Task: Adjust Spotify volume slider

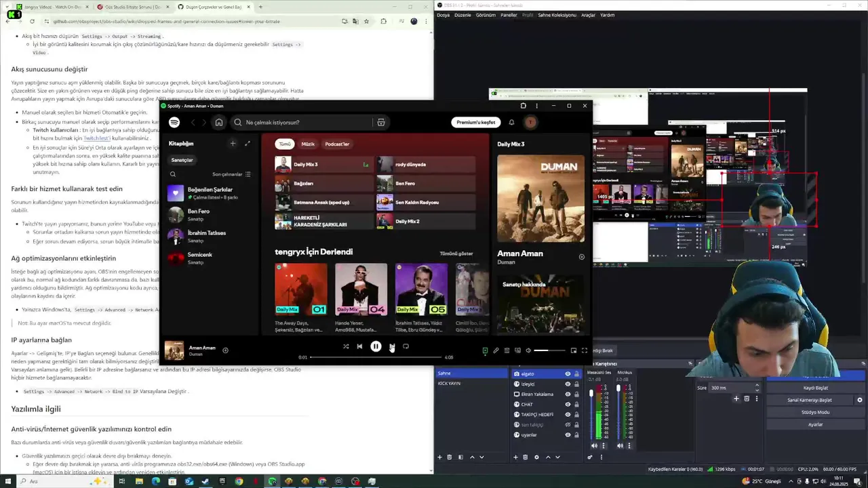Action: (x=549, y=350)
